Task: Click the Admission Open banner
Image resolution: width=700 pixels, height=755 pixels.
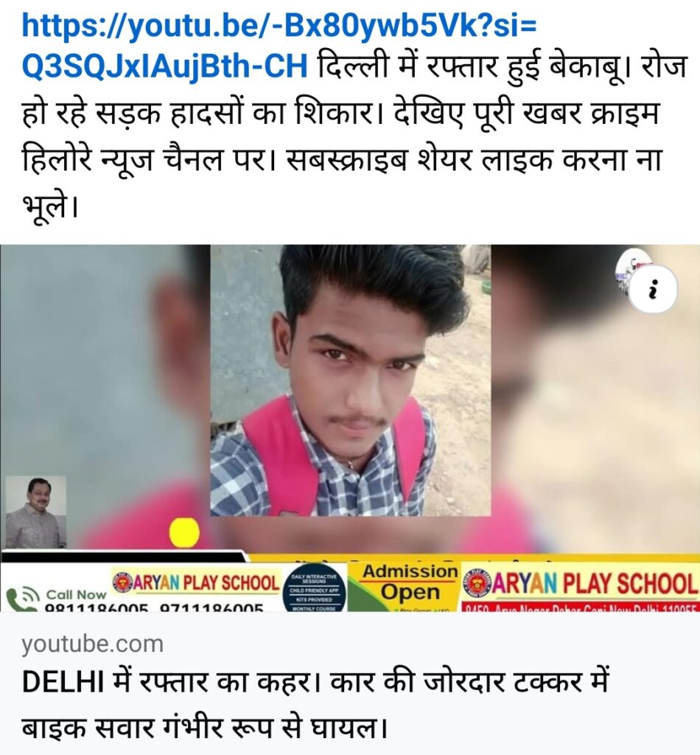Action: point(410,582)
